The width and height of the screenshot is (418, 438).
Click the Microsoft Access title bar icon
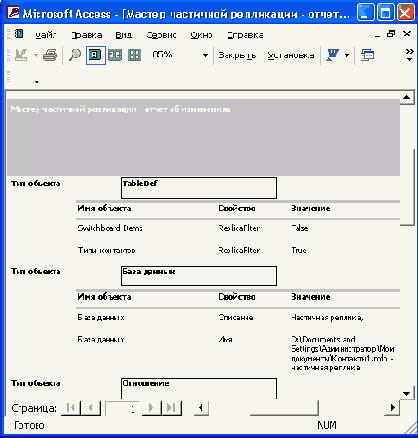coord(13,13)
